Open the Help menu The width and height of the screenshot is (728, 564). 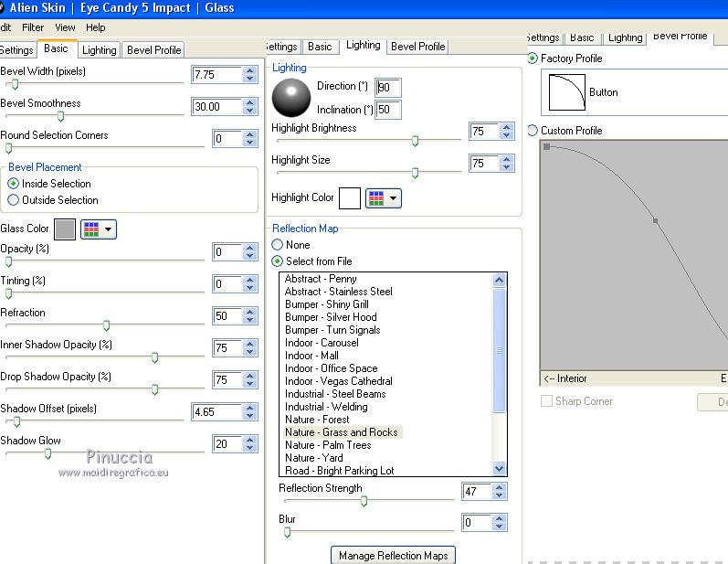pyautogui.click(x=96, y=27)
